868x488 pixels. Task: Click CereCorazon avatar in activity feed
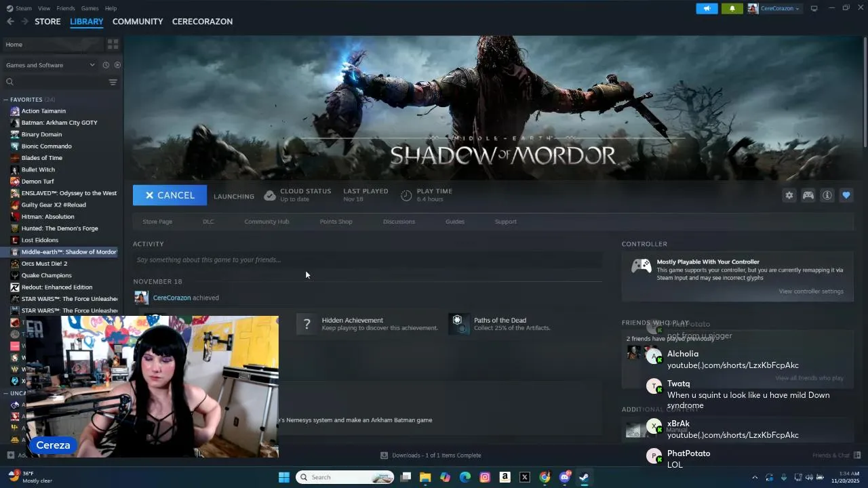[x=141, y=298]
